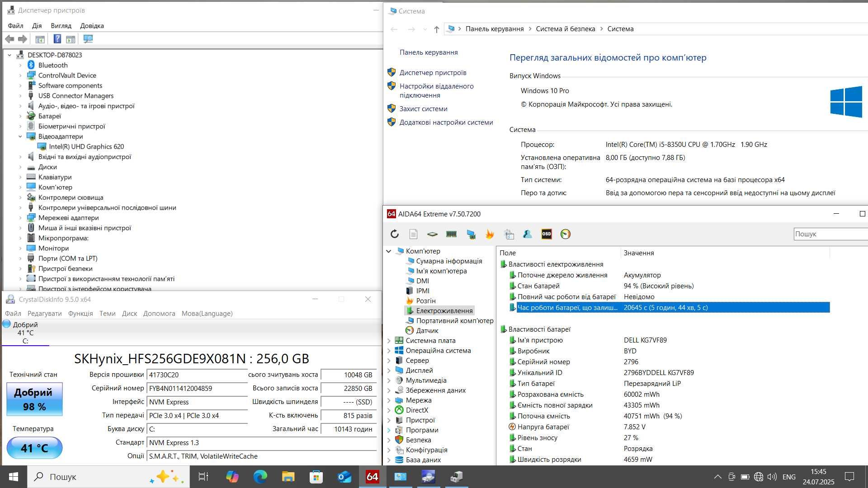The width and height of the screenshot is (868, 488).
Task: Open the Довідка menu in Device Manager
Action: tap(92, 26)
